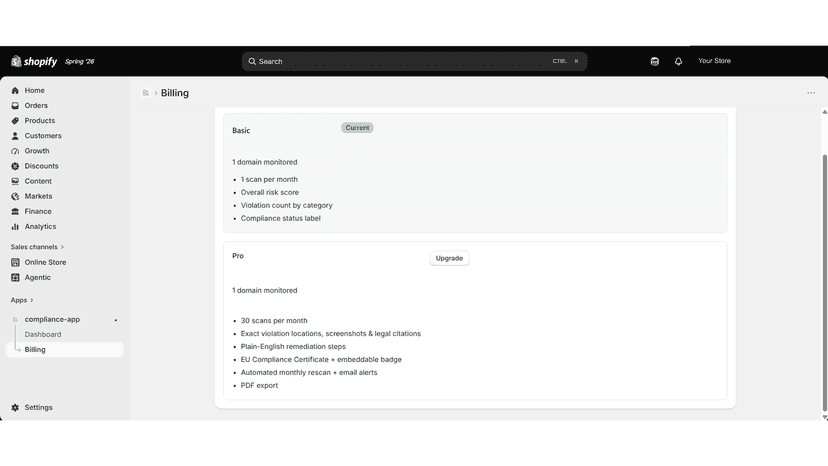Click 'Violation count by category' text
The image size is (828, 466).
coord(287,206)
